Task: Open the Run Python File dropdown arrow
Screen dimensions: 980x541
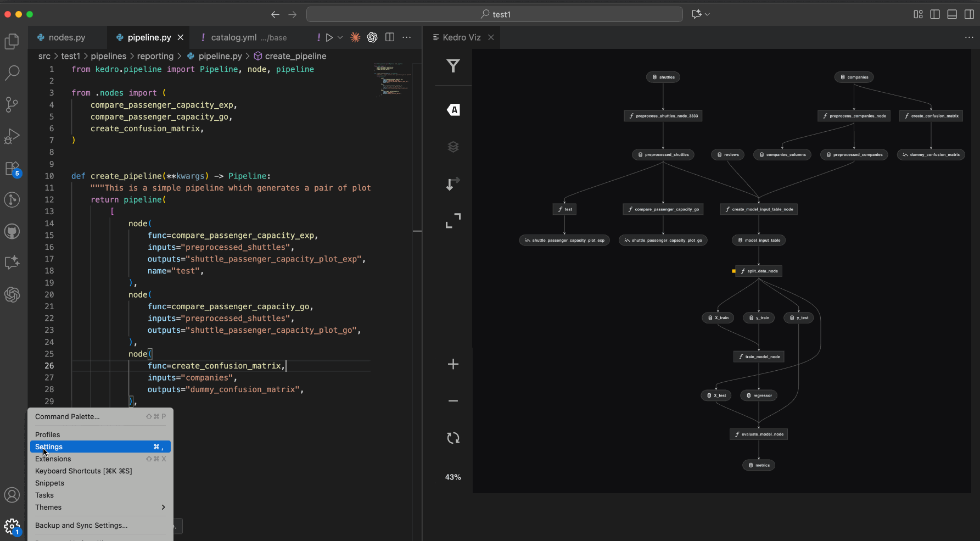Action: [340, 37]
